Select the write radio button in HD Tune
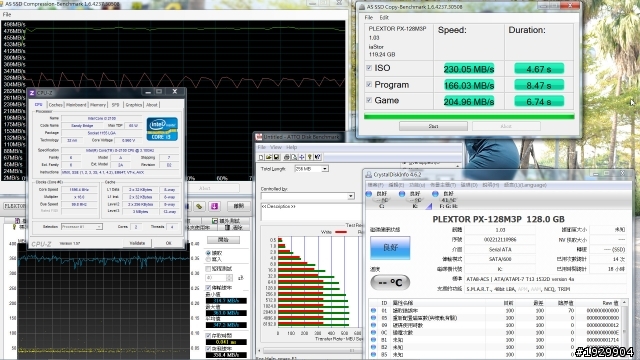Image resolution: width=640 pixels, height=360 pixels. pos(208,259)
